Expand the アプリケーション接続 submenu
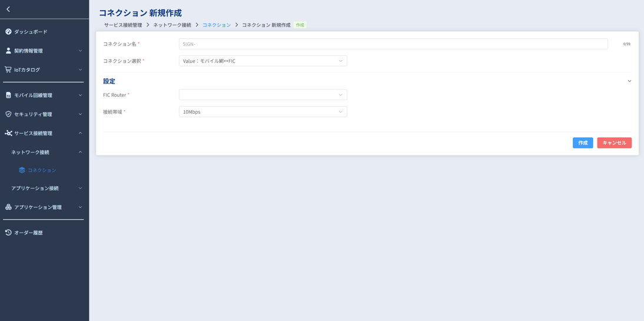The width and height of the screenshot is (644, 321). (x=80, y=188)
